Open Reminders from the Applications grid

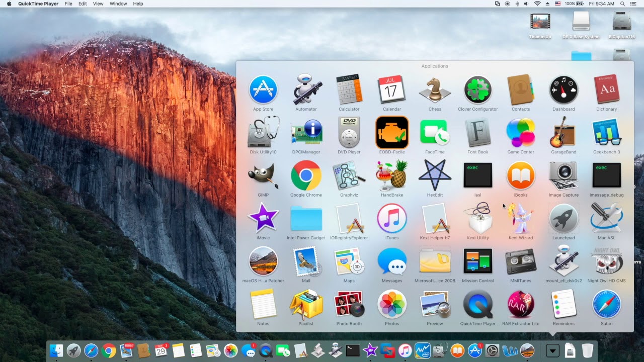click(563, 304)
